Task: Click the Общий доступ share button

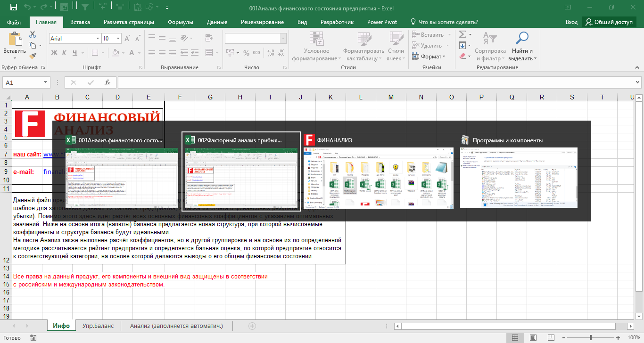Action: (x=609, y=22)
